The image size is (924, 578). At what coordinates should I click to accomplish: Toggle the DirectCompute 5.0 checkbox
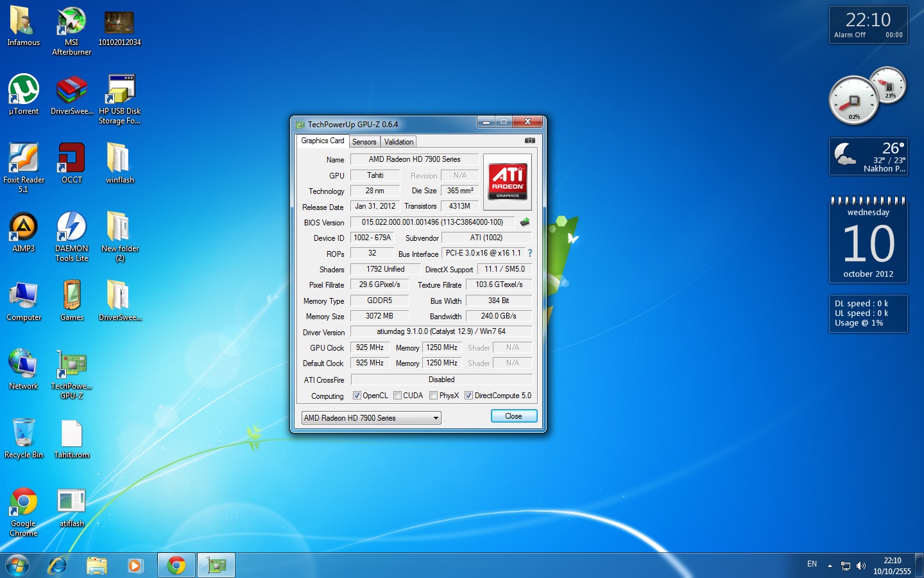tap(469, 396)
